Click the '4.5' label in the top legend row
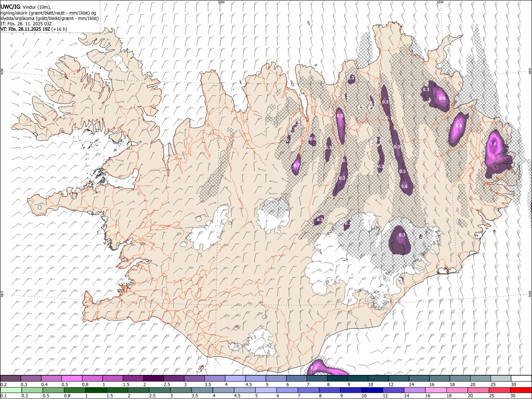532x399 pixels. pos(249,384)
